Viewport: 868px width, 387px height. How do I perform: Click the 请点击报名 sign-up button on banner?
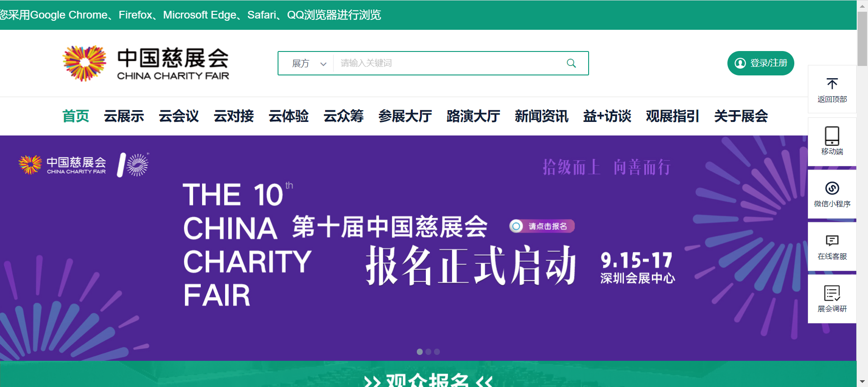(542, 226)
